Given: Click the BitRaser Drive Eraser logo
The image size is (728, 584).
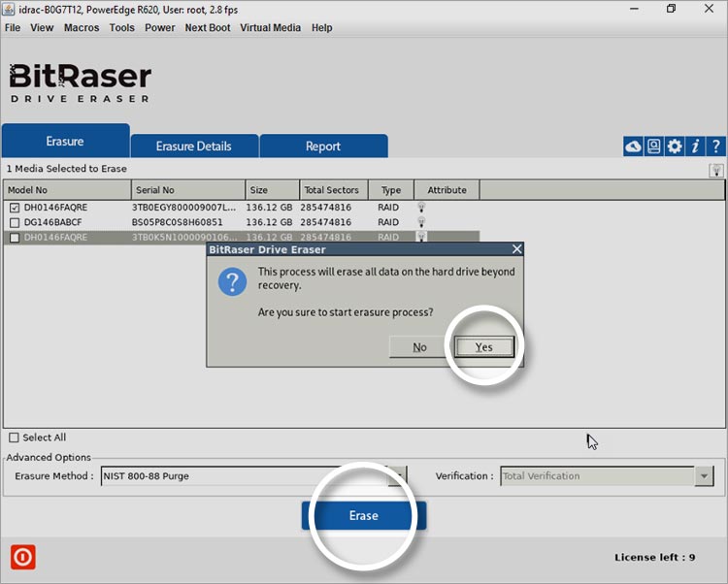Looking at the screenshot, I should click(80, 82).
